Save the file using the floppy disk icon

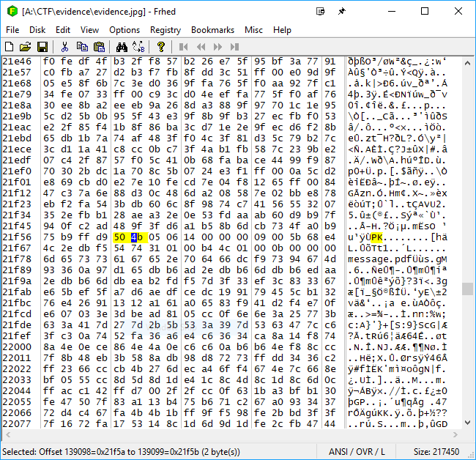(x=42, y=47)
